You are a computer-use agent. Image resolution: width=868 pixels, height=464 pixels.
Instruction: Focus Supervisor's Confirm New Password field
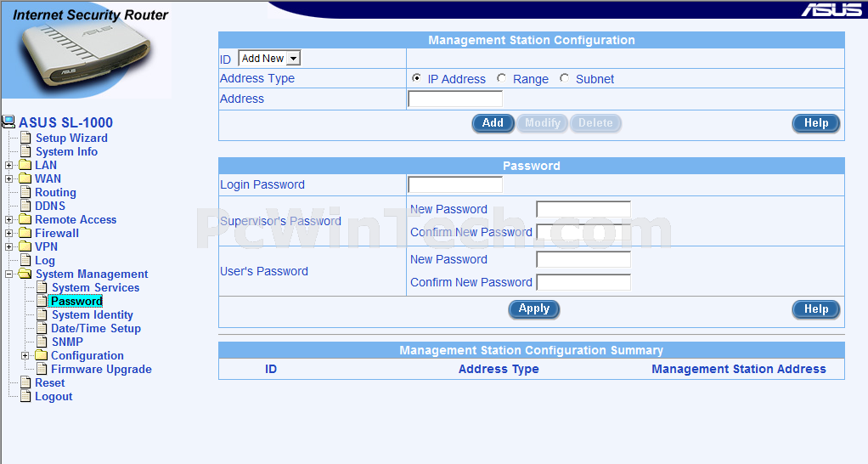[x=583, y=232]
